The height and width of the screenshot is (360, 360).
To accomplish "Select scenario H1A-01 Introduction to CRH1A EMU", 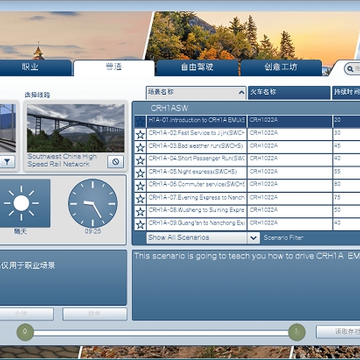I will (x=197, y=122).
